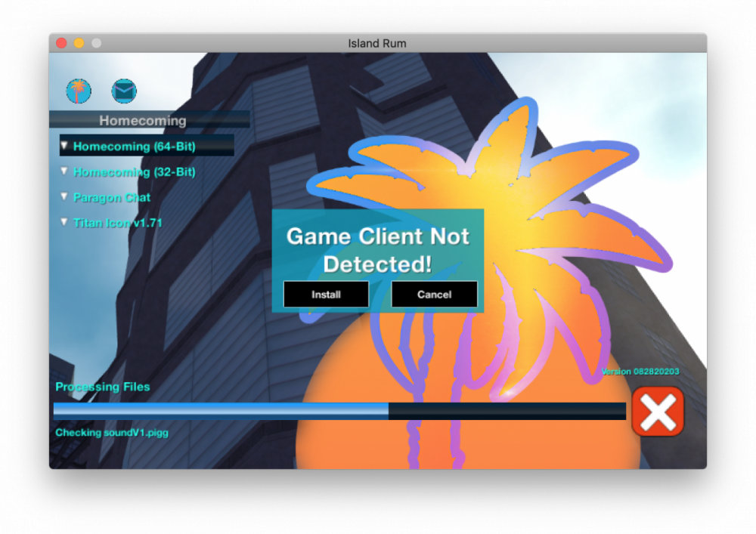Select the Homecoming (64-Bit) entry
The width and height of the screenshot is (756, 534).
134,147
